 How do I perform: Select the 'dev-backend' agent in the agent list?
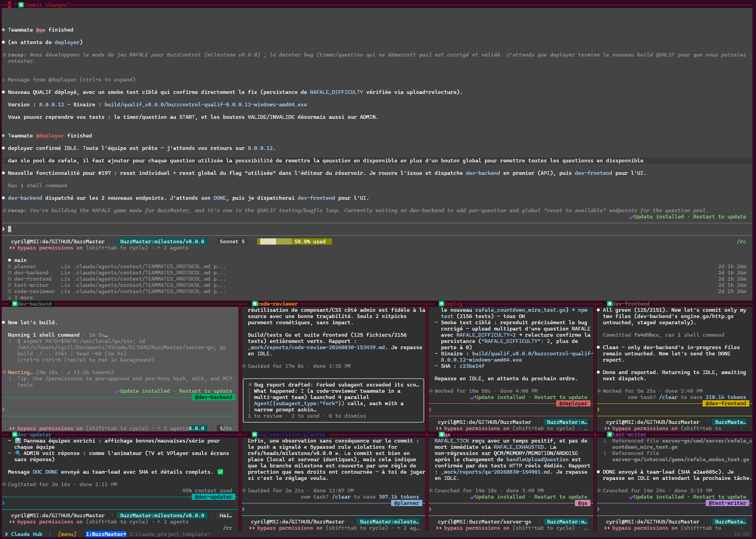[31, 273]
